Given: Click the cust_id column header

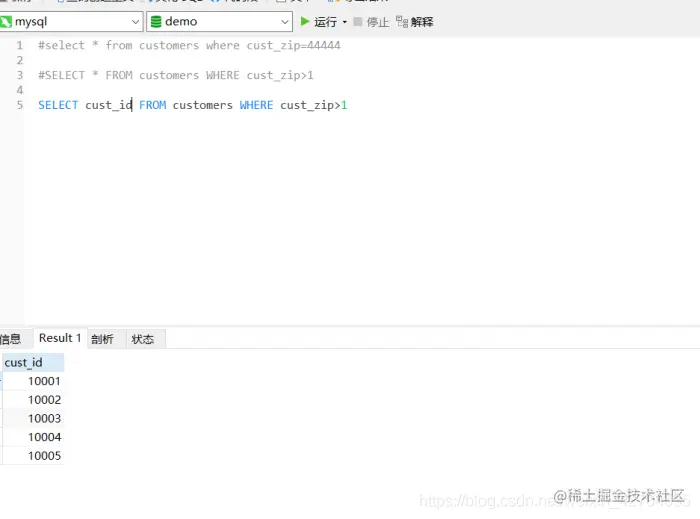Looking at the screenshot, I should click(x=33, y=362).
